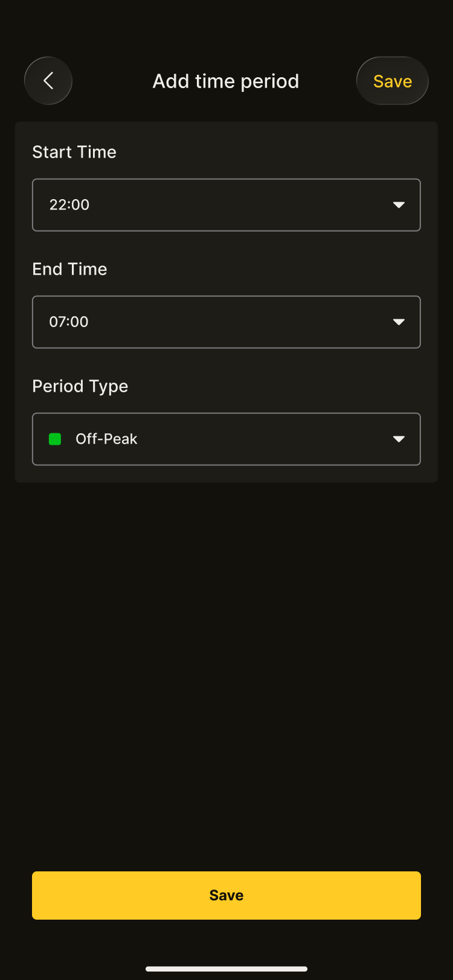Click the green Off-Peak color square
Screen dimensions: 453x980
tap(55, 439)
